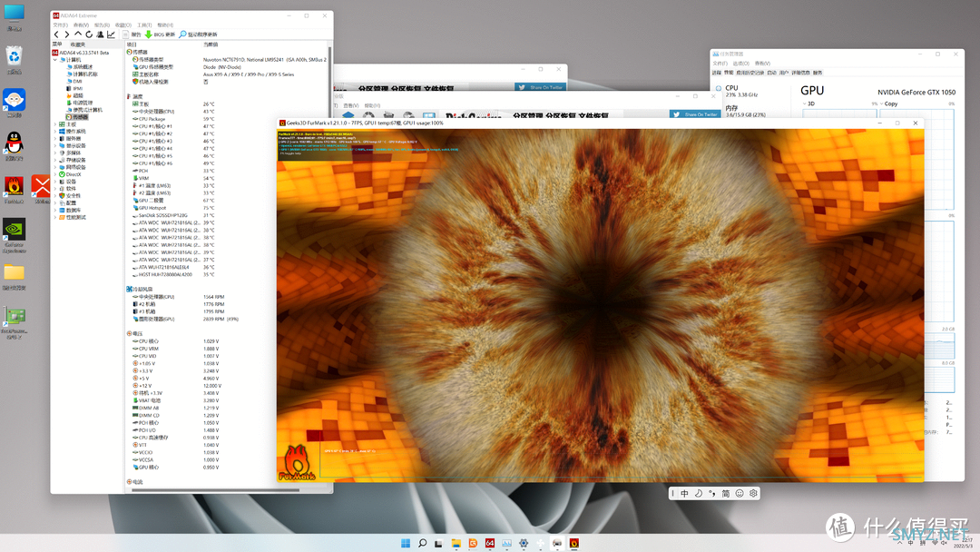The height and width of the screenshot is (552, 980).
Task: Open AIDA64 报告(R) menu
Action: pos(102,25)
